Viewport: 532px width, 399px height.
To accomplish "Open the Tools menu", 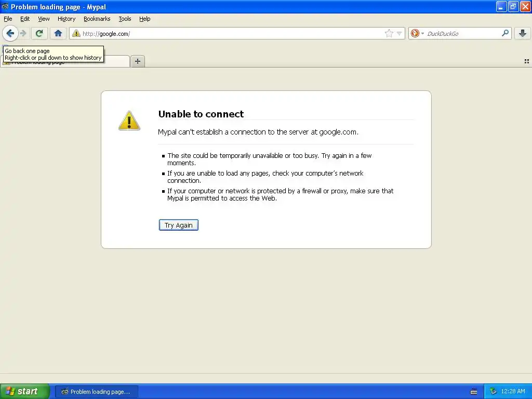I will (125, 19).
